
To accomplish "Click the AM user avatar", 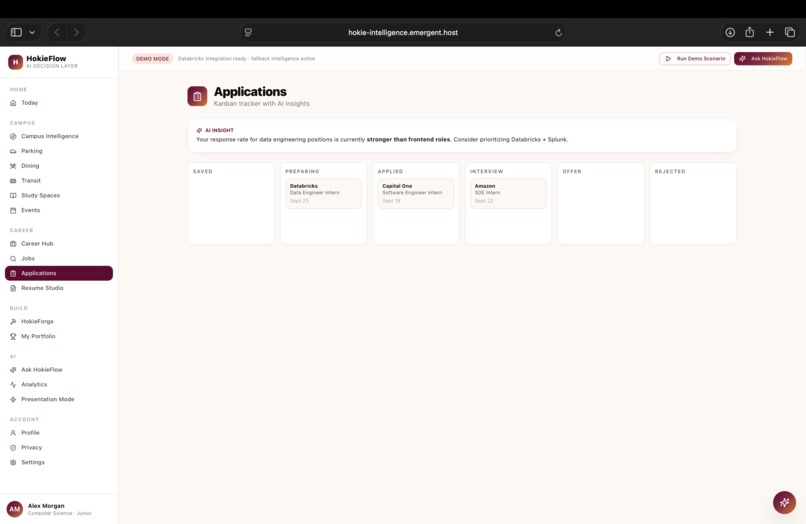I will pos(15,509).
